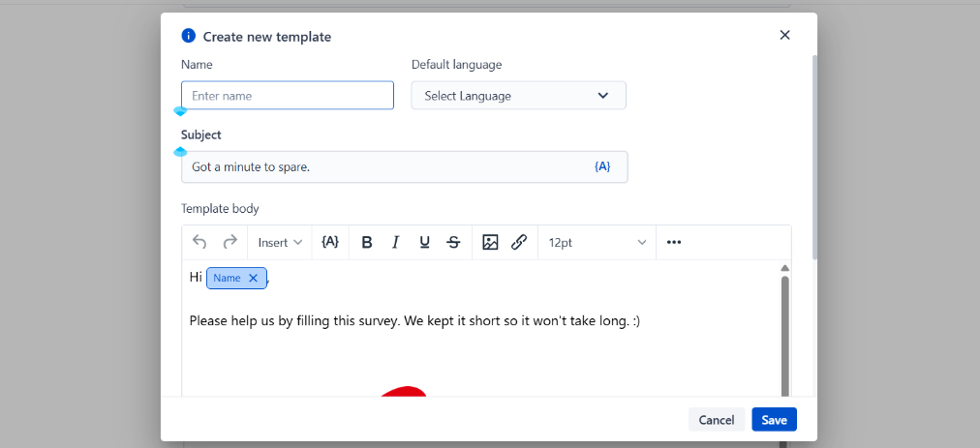Click the editor scrollbar up arrow
This screenshot has height=448, width=980.
(x=785, y=268)
